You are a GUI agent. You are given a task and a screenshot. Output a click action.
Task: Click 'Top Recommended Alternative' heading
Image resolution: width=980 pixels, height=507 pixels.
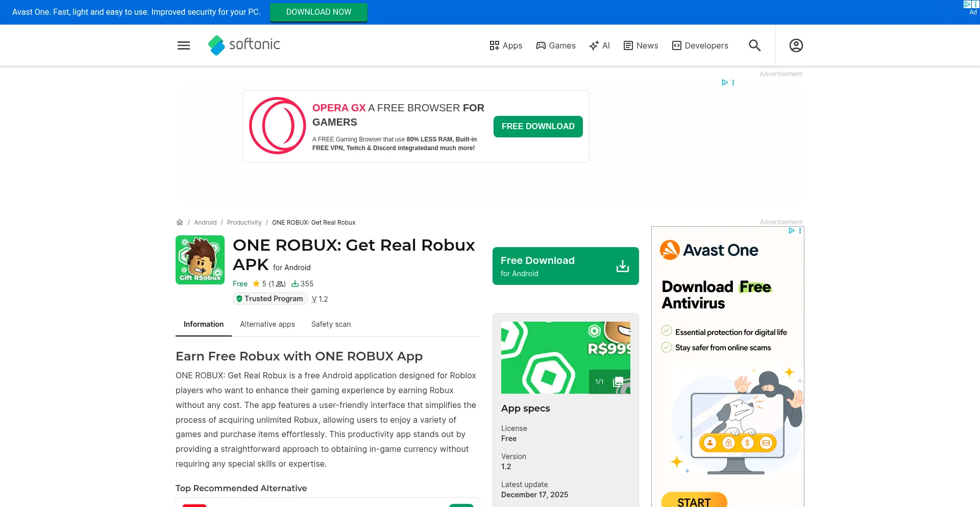click(241, 488)
